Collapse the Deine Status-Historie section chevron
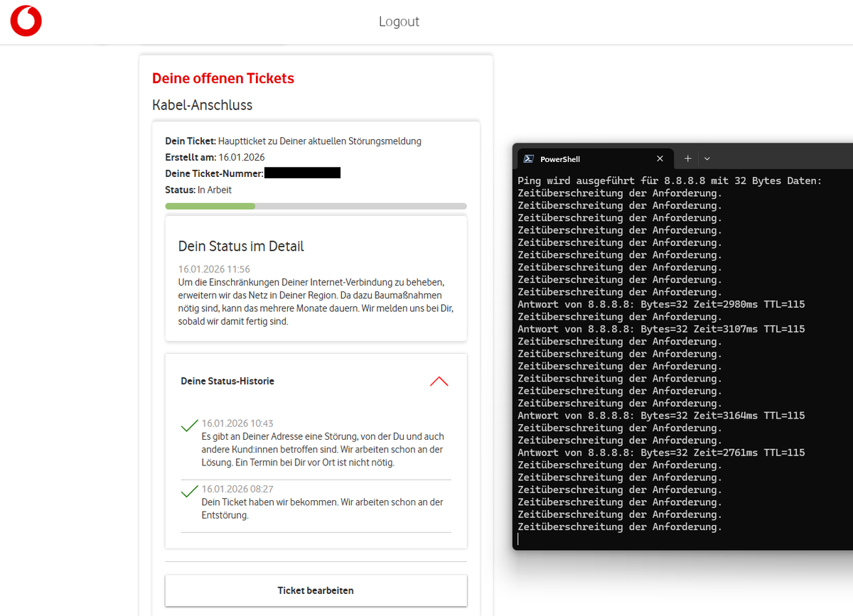This screenshot has height=616, width=853. (x=439, y=382)
